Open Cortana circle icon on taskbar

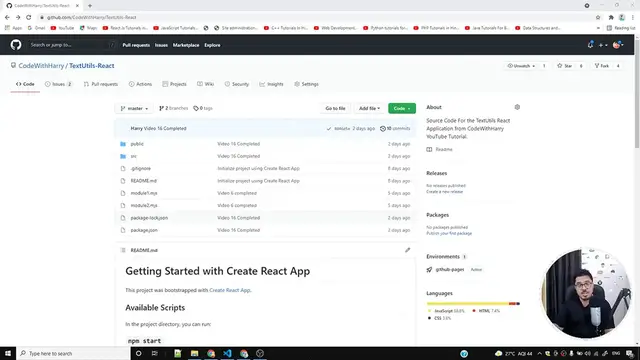coord(138,353)
